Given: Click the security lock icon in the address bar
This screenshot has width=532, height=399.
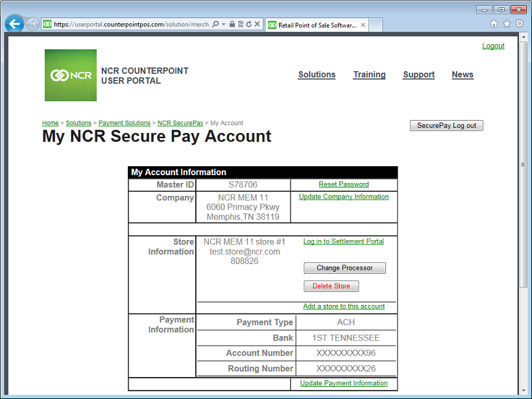Looking at the screenshot, I should pos(232,23).
